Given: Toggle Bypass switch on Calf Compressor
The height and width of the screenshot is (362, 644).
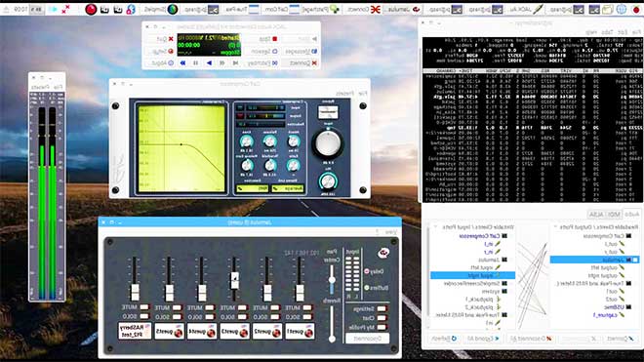Looking at the screenshot, I should point(328,111).
